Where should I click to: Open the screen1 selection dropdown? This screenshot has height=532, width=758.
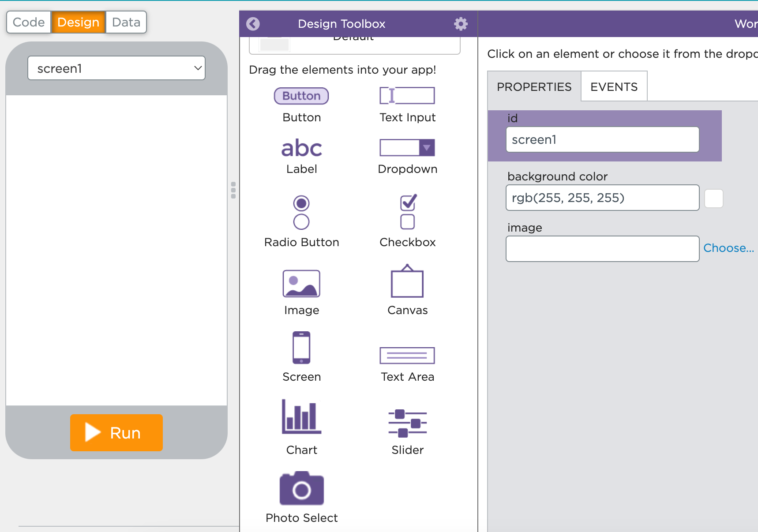(116, 68)
